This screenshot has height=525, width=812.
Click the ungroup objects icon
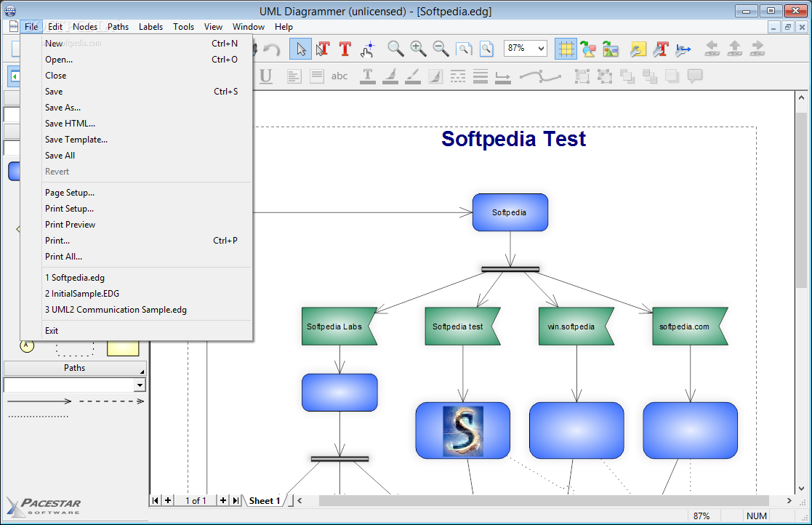pos(604,76)
